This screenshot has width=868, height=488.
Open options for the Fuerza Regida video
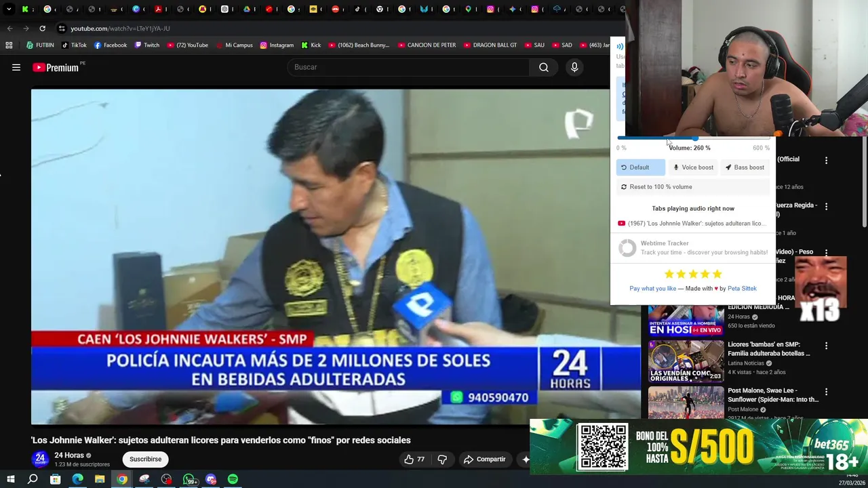pyautogui.click(x=826, y=206)
